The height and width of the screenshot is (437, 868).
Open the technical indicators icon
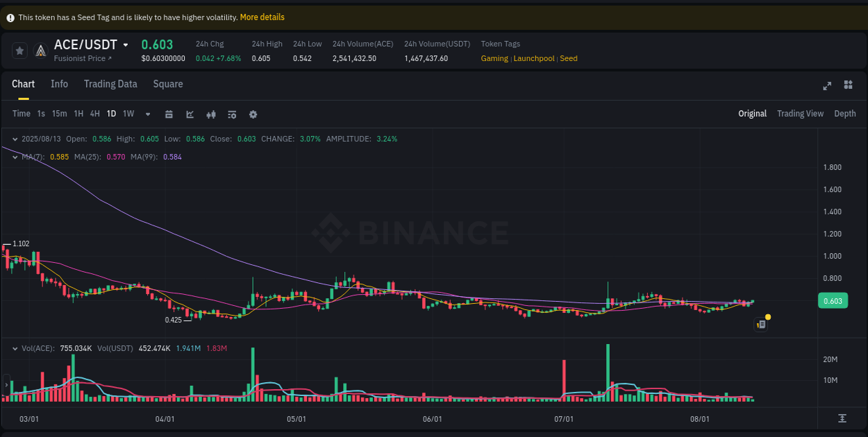coord(211,113)
